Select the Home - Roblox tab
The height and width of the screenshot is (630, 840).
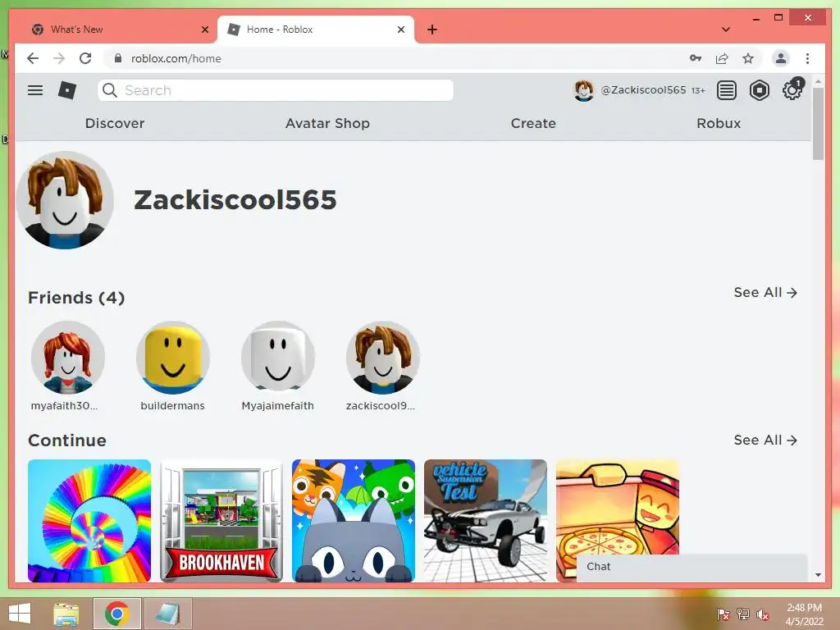tap(316, 30)
